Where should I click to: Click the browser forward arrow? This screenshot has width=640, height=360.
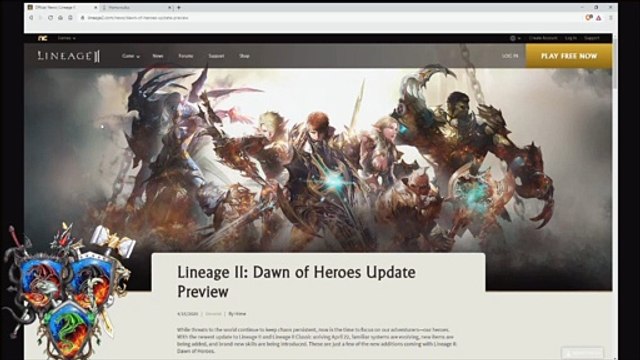(40, 18)
